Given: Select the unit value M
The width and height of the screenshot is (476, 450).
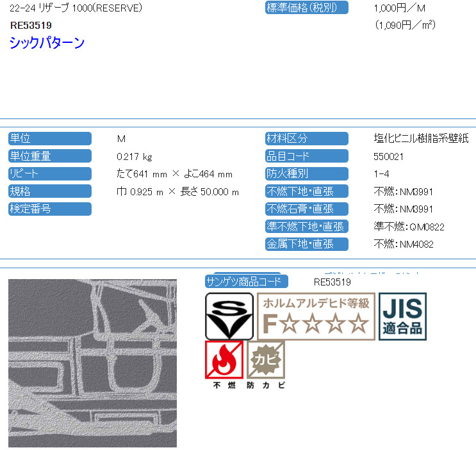Looking at the screenshot, I should 122,139.
